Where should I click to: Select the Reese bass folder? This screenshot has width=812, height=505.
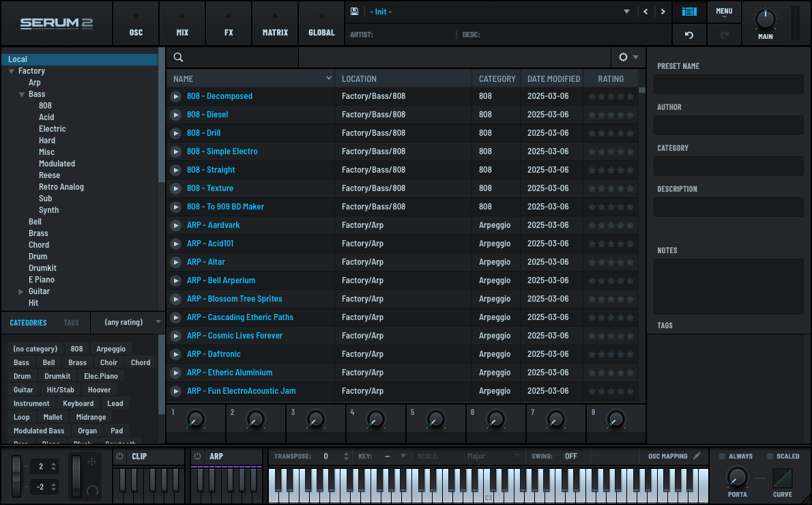(x=49, y=175)
